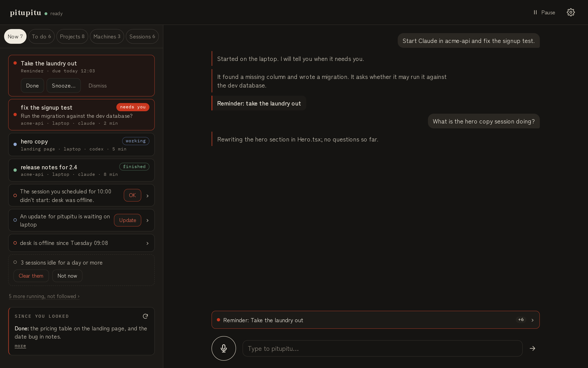Click the 'Start Claude in acme-api' message bubble

click(x=468, y=41)
